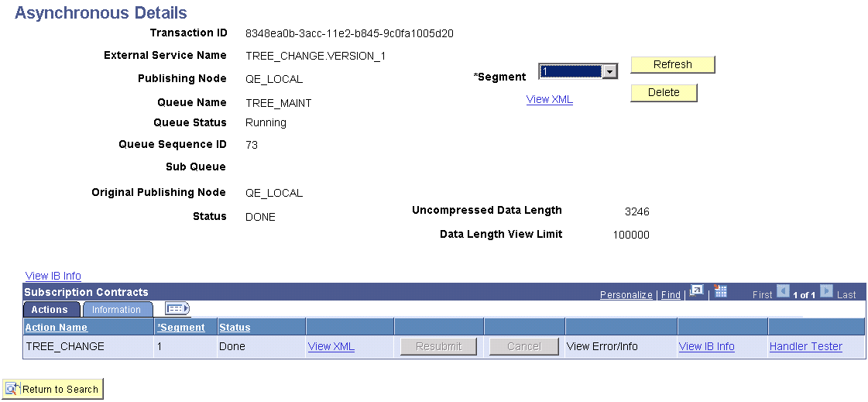This screenshot has width=868, height=402.
Task: Click the Status value DONE
Action: pos(260,217)
